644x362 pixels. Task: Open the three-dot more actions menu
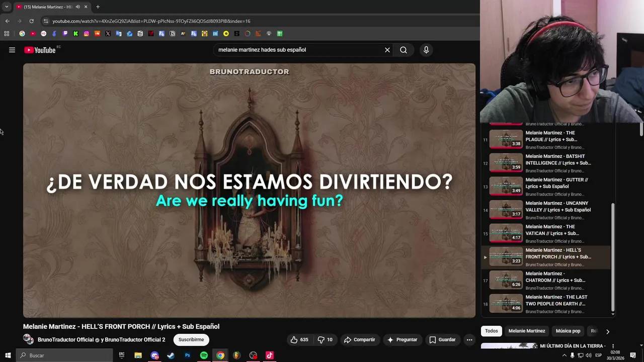[469, 340]
